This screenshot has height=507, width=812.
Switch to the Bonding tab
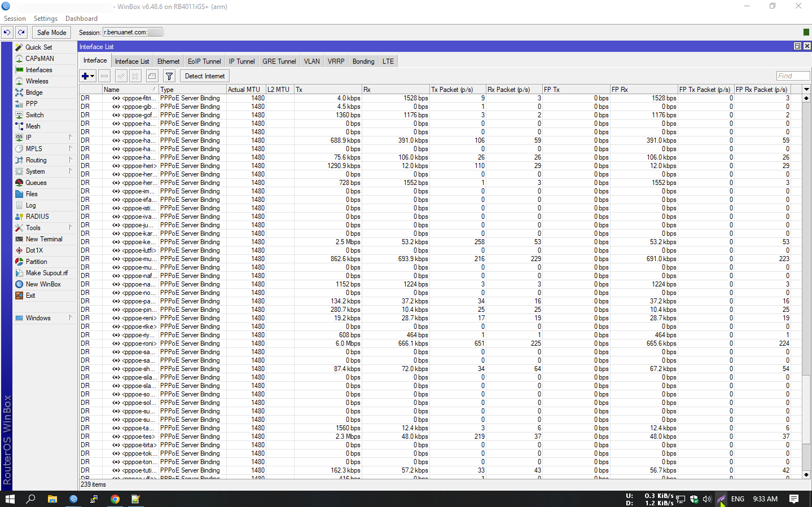point(363,61)
